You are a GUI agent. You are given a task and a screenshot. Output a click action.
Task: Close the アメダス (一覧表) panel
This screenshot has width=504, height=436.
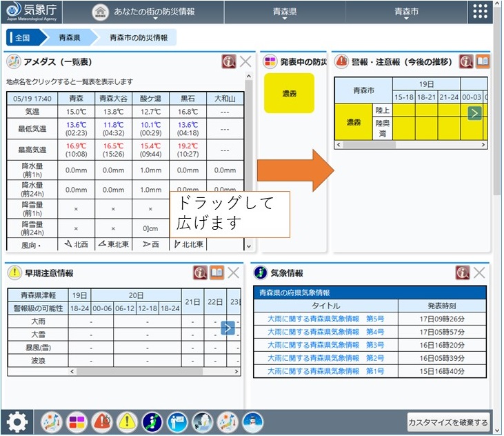pyautogui.click(x=245, y=61)
